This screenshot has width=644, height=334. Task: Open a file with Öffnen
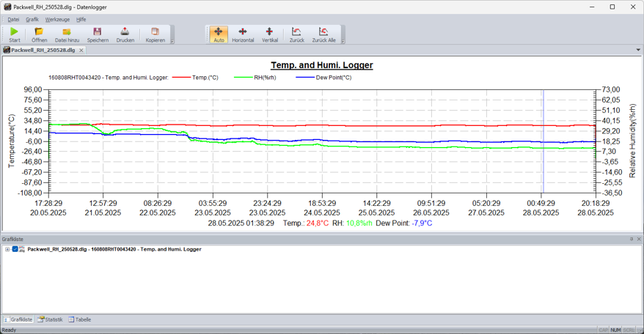39,34
